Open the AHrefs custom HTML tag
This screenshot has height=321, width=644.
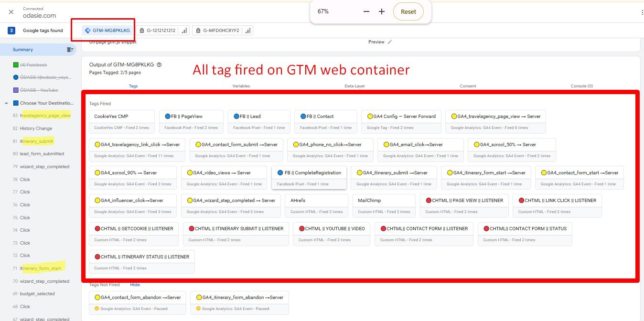point(316,205)
